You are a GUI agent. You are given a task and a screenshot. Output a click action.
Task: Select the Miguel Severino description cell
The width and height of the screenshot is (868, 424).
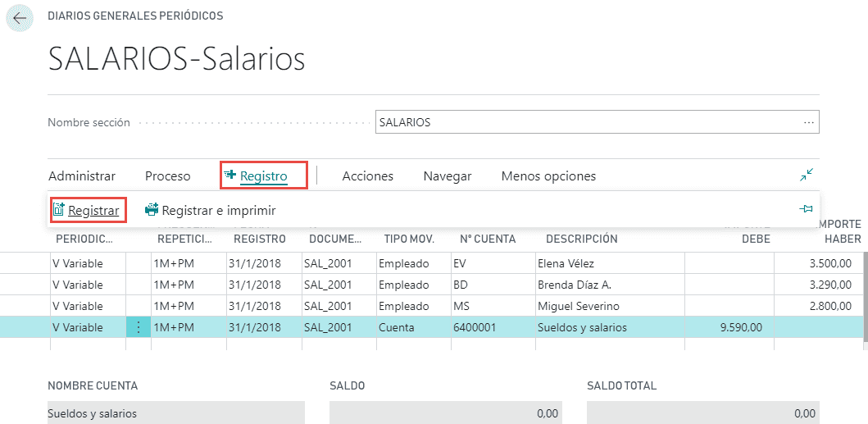point(610,306)
